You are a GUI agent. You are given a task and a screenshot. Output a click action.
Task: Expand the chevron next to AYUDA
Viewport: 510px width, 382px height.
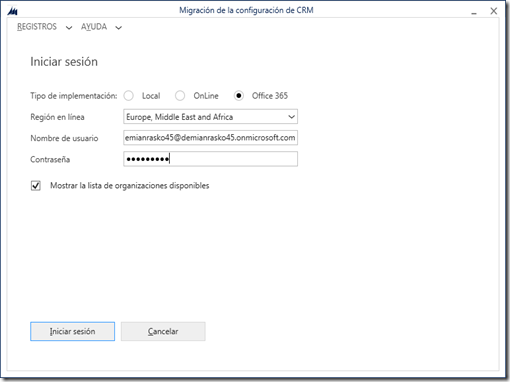coord(118,28)
